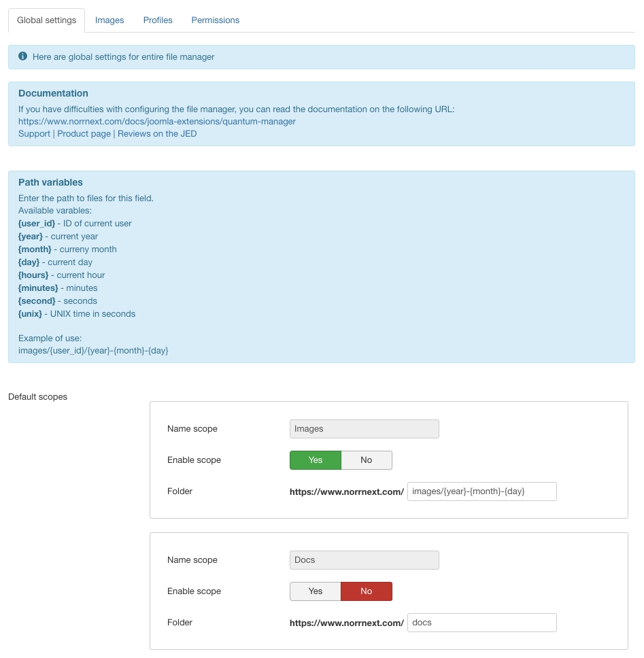644x658 pixels.
Task: Open the Permissions tab
Action: [215, 20]
